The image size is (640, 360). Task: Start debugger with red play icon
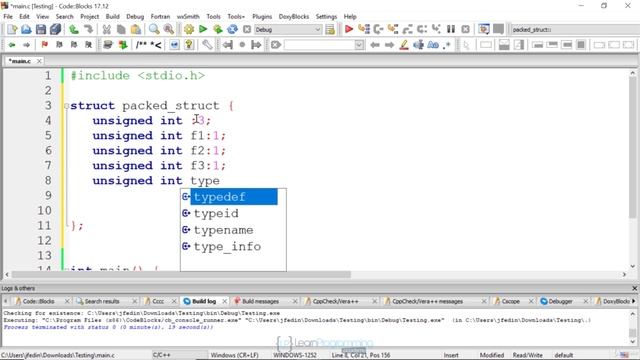tap(349, 29)
